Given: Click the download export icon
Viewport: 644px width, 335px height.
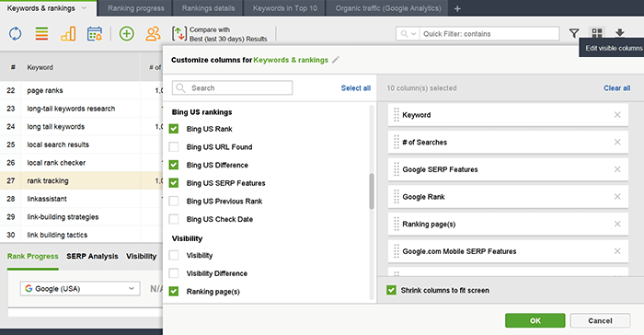Looking at the screenshot, I should pyautogui.click(x=620, y=33).
